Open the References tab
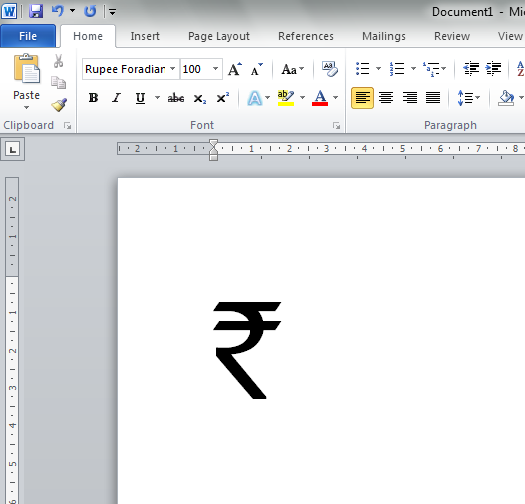This screenshot has width=525, height=504. [306, 36]
